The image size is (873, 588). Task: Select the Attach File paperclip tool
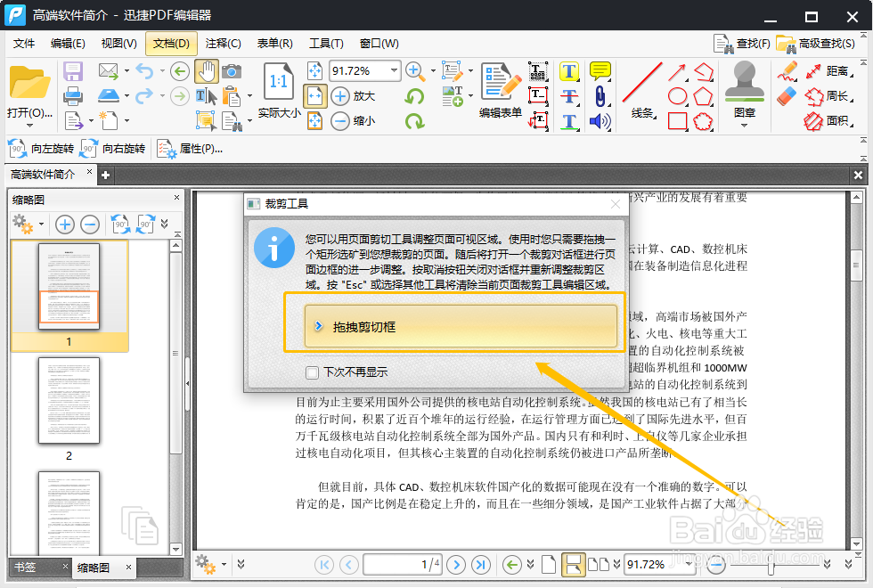(x=600, y=96)
